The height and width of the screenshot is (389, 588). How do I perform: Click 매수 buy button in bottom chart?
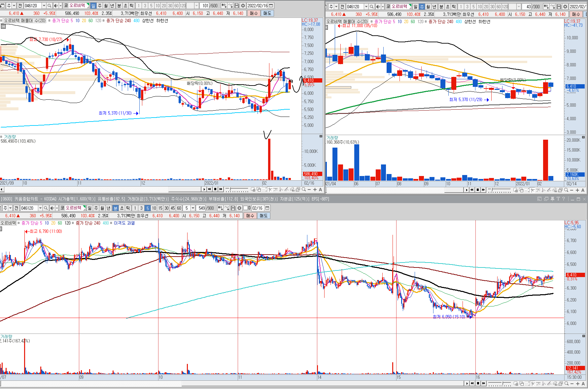point(250,216)
